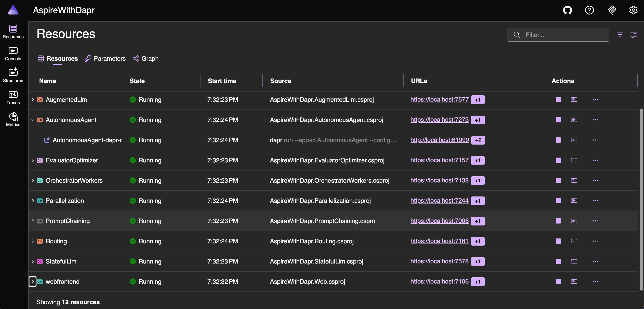Image resolution: width=644 pixels, height=309 pixels.
Task: Open more actions for webfrontend
Action: coord(595,282)
